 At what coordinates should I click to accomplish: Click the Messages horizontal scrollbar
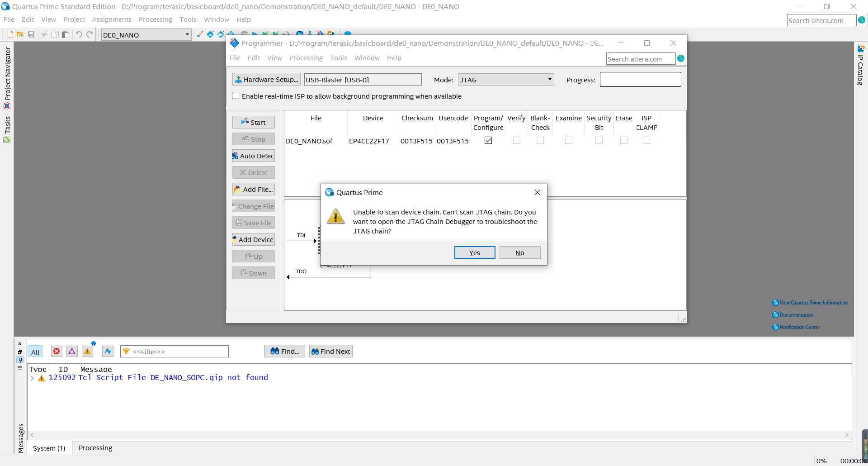click(x=439, y=435)
